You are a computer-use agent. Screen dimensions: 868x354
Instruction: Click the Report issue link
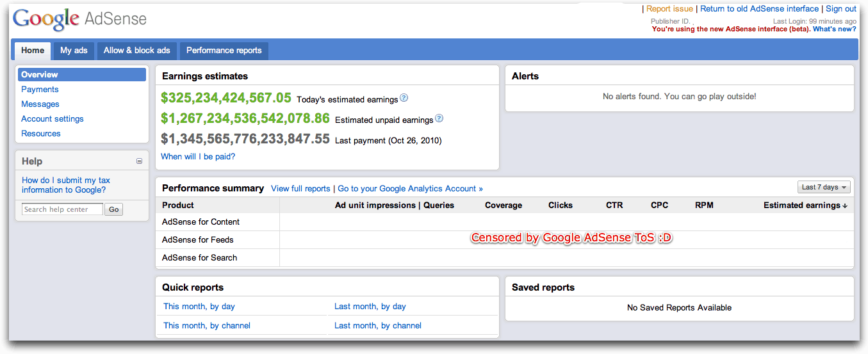pyautogui.click(x=669, y=9)
